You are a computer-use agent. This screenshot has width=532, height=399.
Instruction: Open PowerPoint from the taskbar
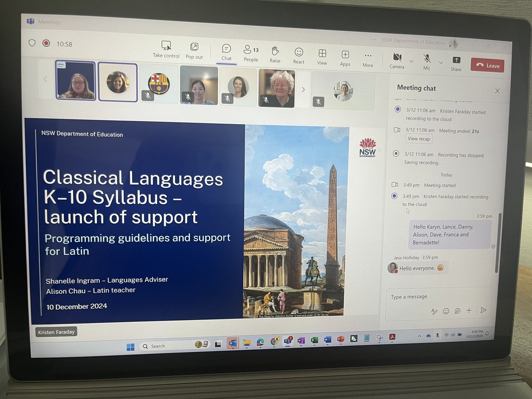(x=340, y=339)
